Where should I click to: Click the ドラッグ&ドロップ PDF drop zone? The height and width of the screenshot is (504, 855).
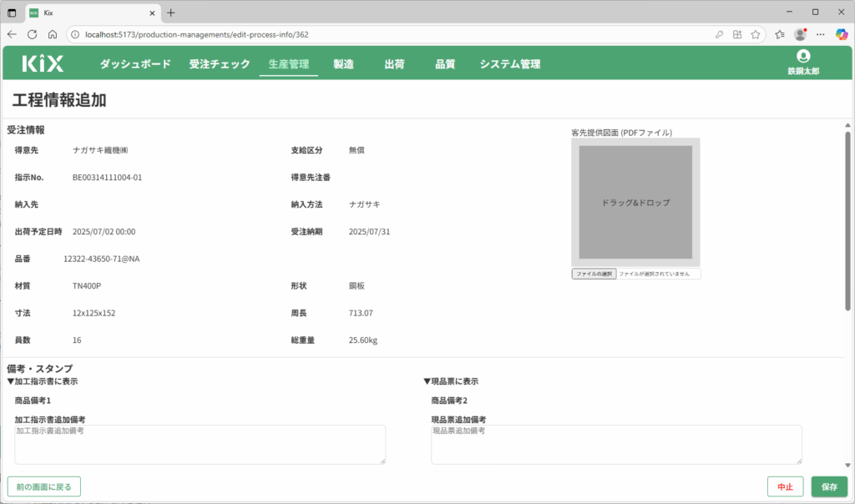(635, 202)
